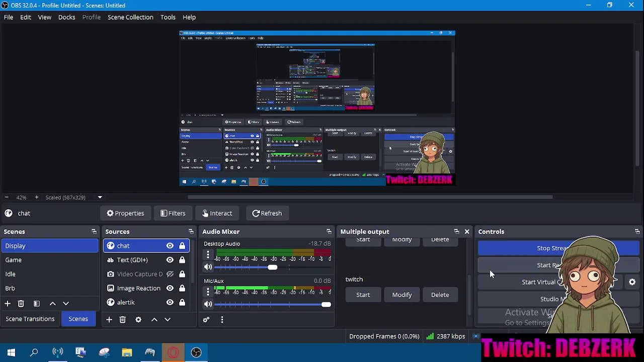
Task: Click the Stop Streaming button
Action: (x=558, y=248)
